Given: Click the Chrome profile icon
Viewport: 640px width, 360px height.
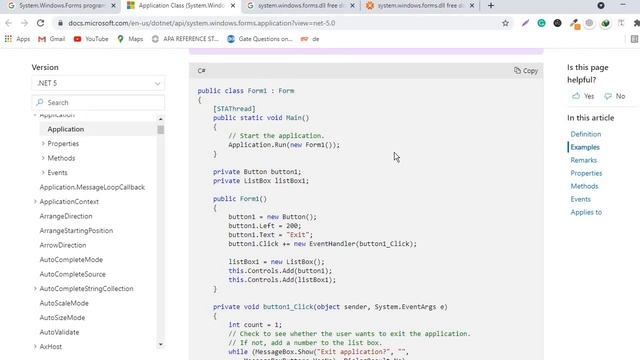Looking at the screenshot, I should tap(601, 6).
